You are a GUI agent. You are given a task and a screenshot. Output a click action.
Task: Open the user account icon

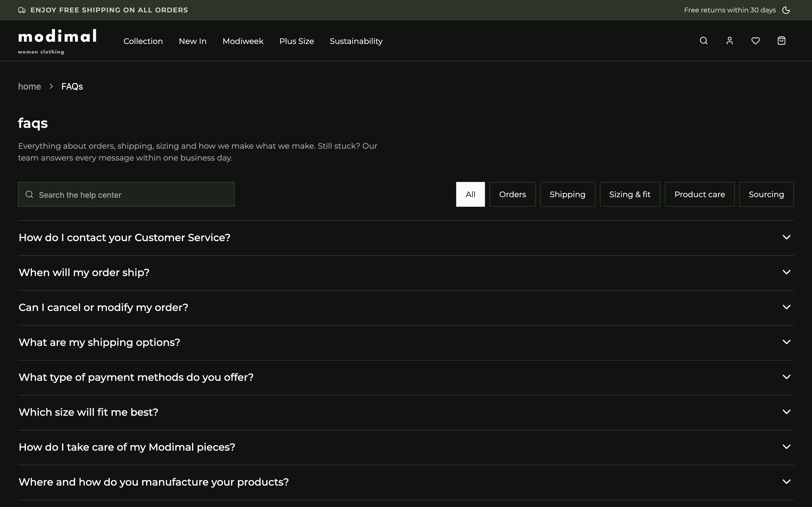tap(729, 41)
